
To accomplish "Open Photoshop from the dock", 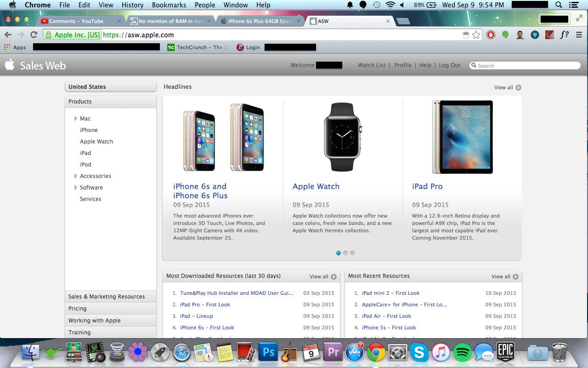I will coord(268,353).
